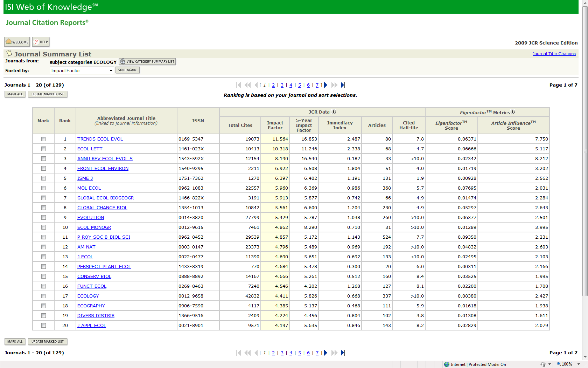Screen dimensions: 588x368
Task: Go to page 7 in top pager
Action: coord(317,85)
